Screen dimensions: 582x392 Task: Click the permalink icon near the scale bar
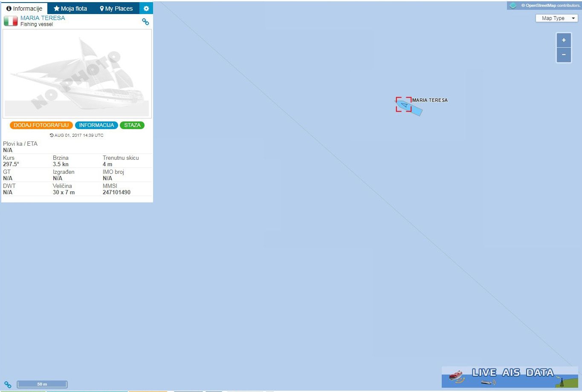pyautogui.click(x=8, y=384)
